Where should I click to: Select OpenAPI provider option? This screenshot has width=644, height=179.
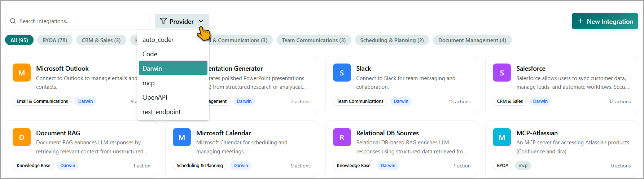pyautogui.click(x=173, y=97)
